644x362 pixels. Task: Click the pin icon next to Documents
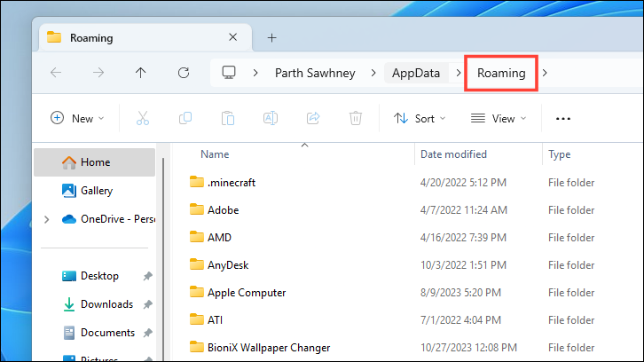point(148,333)
